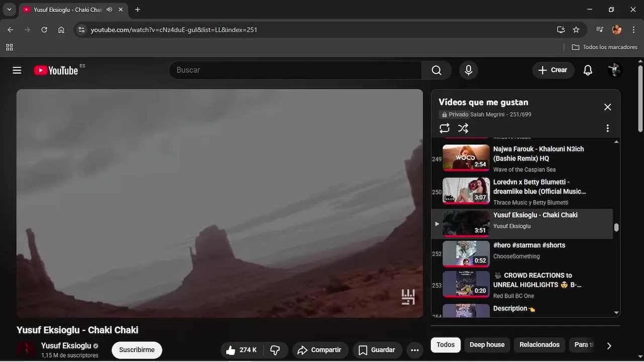View site information icon in address bar

tap(82, 30)
